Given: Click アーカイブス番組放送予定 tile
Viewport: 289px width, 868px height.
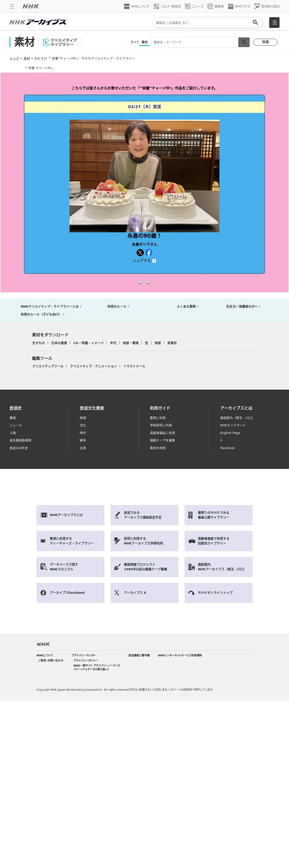Looking at the screenshot, I should [144, 515].
